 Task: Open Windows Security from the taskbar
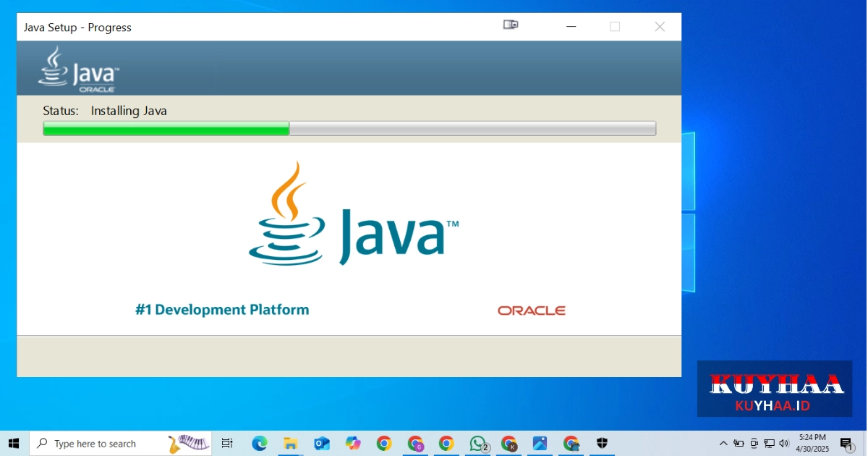coord(602,443)
